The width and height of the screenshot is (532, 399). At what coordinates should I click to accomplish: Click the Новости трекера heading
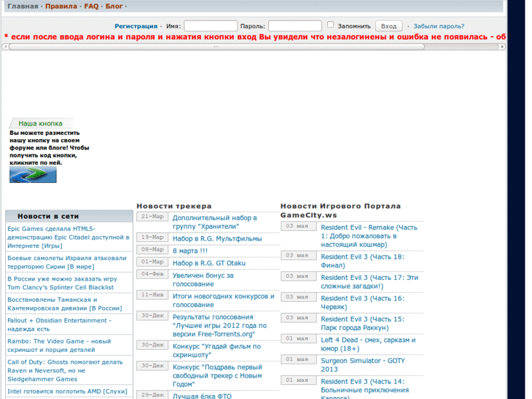(174, 206)
